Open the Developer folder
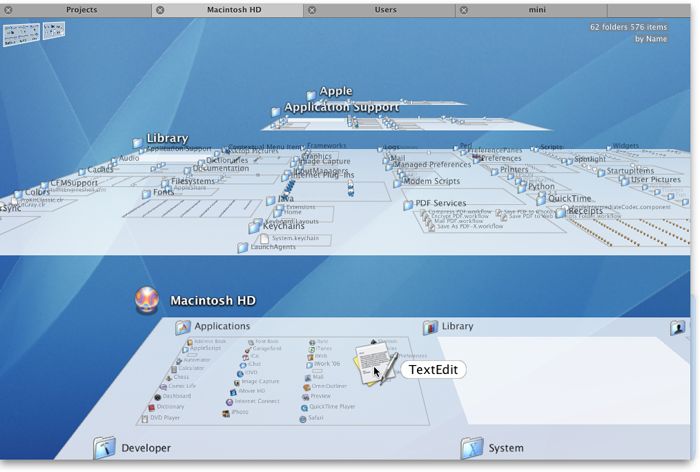 [105, 448]
